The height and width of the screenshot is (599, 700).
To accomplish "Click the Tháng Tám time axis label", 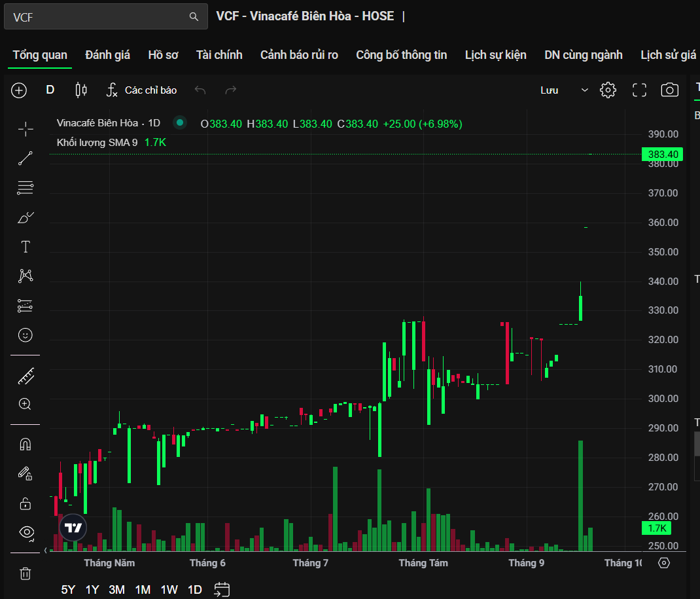I will pyautogui.click(x=423, y=563).
